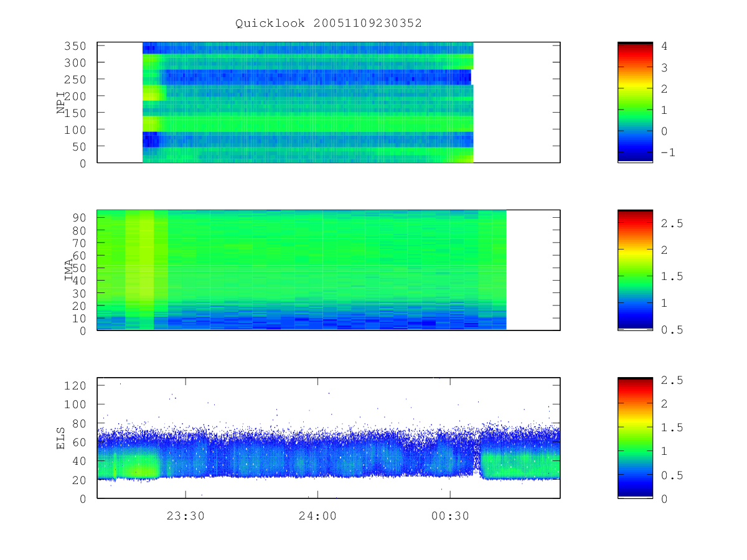The image size is (747, 560).
Task: Click the 2.5 label on ELS colorbar
Action: (x=672, y=380)
